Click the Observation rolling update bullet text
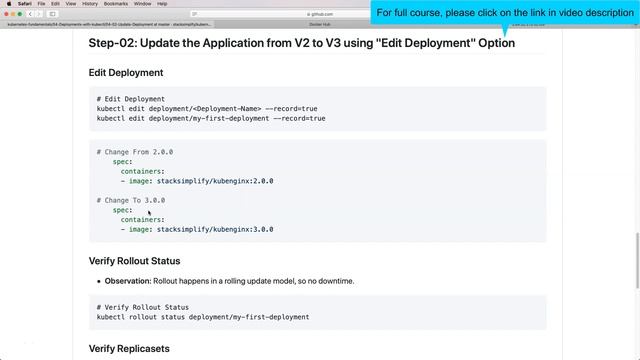Image resolution: width=640 pixels, height=360 pixels. (x=229, y=281)
